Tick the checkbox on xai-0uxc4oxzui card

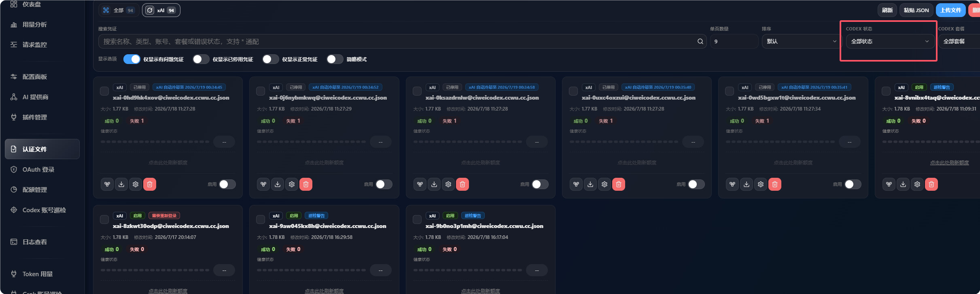click(x=573, y=91)
